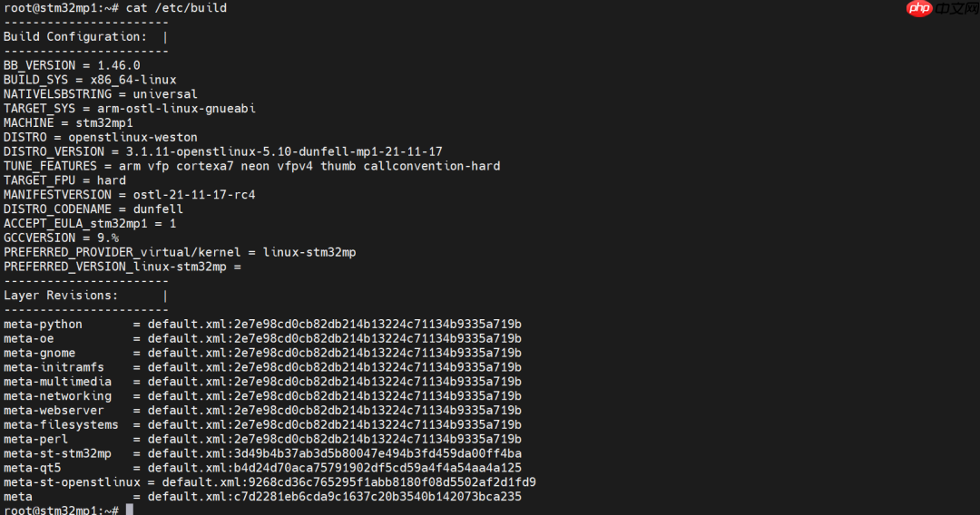Image resolution: width=980 pixels, height=515 pixels.
Task: Click the BB_VERSION = 1.46.0 line
Action: tap(72, 65)
